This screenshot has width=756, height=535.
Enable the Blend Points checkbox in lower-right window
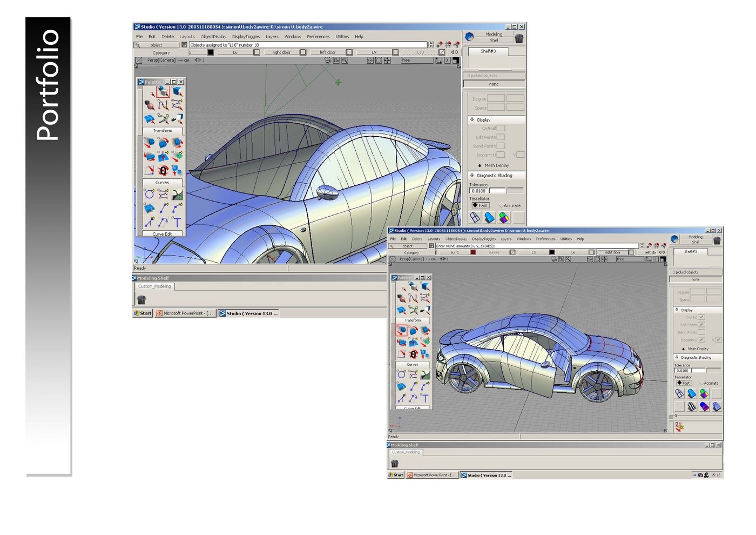click(x=701, y=332)
